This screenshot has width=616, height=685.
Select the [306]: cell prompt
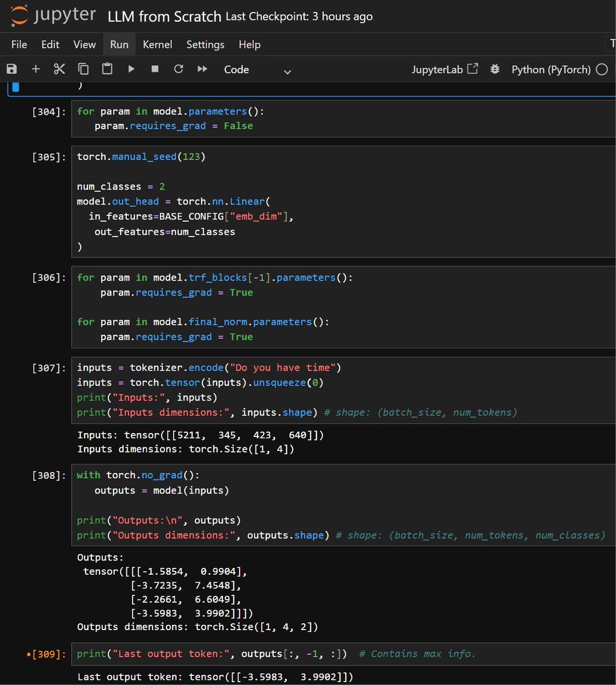click(49, 278)
